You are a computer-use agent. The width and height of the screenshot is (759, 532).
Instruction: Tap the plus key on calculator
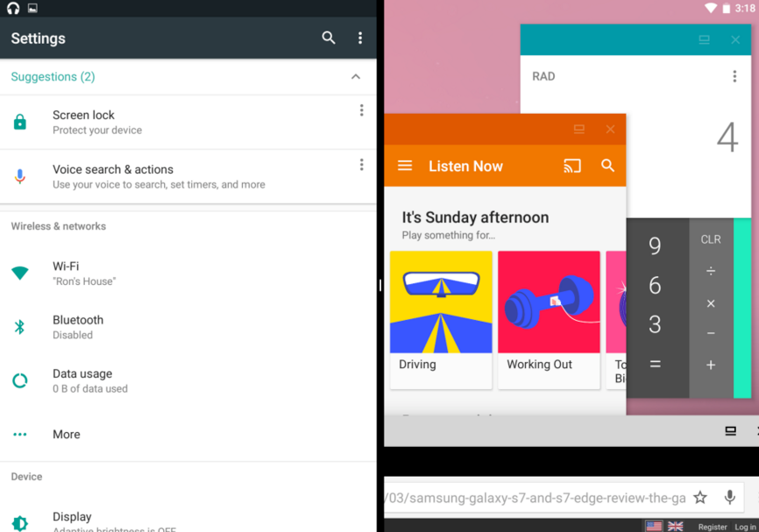click(711, 365)
